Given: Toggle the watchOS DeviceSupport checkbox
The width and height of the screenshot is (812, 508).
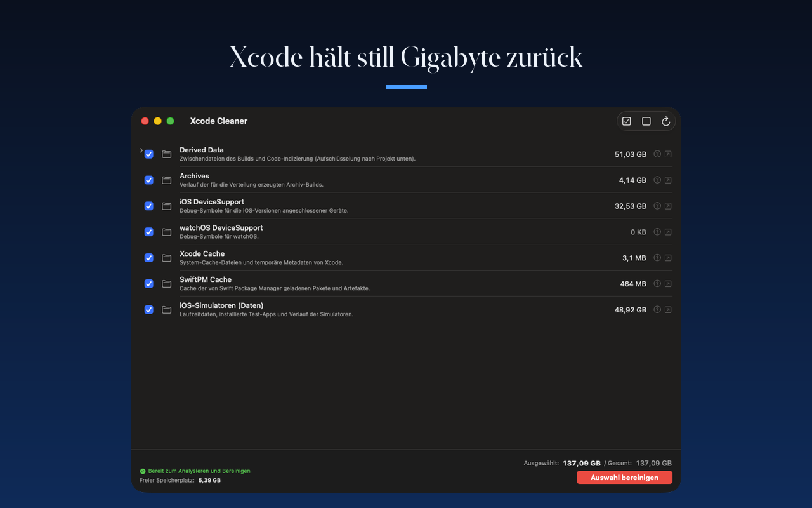Looking at the screenshot, I should pyautogui.click(x=149, y=232).
